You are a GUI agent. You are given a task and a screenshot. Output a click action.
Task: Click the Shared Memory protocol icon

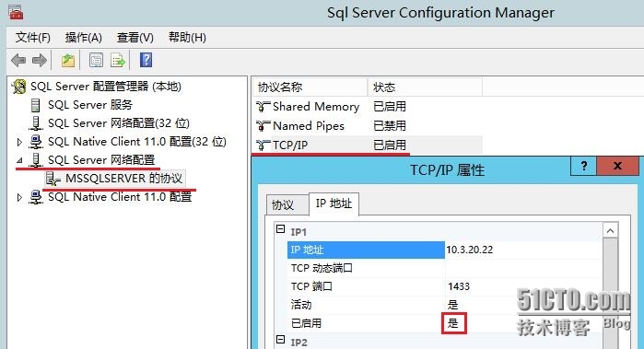pyautogui.click(x=263, y=107)
